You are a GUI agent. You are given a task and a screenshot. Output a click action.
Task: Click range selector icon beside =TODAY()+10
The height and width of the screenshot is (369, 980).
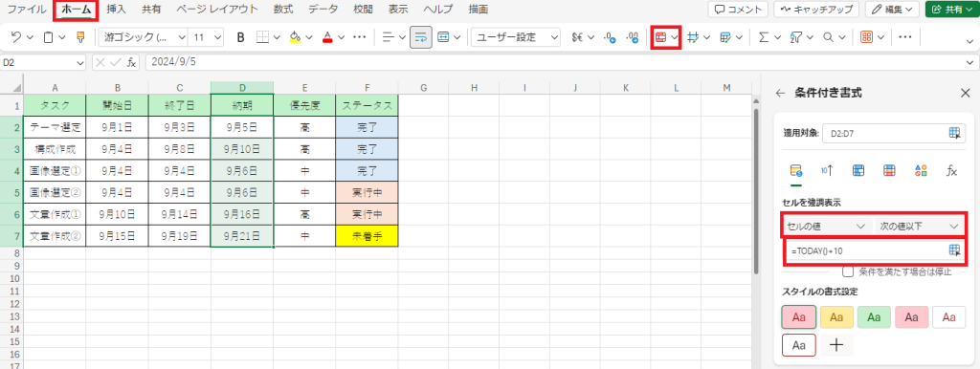click(x=954, y=250)
